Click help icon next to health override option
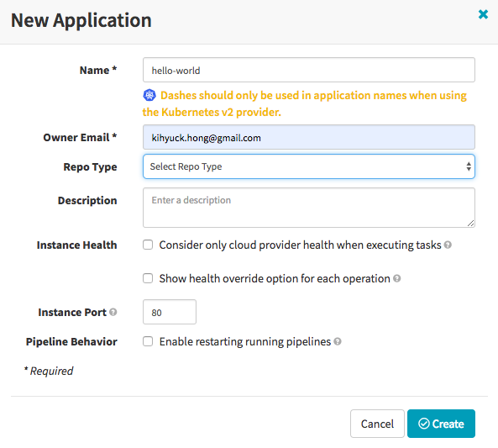This screenshot has height=448, width=498. [x=396, y=278]
